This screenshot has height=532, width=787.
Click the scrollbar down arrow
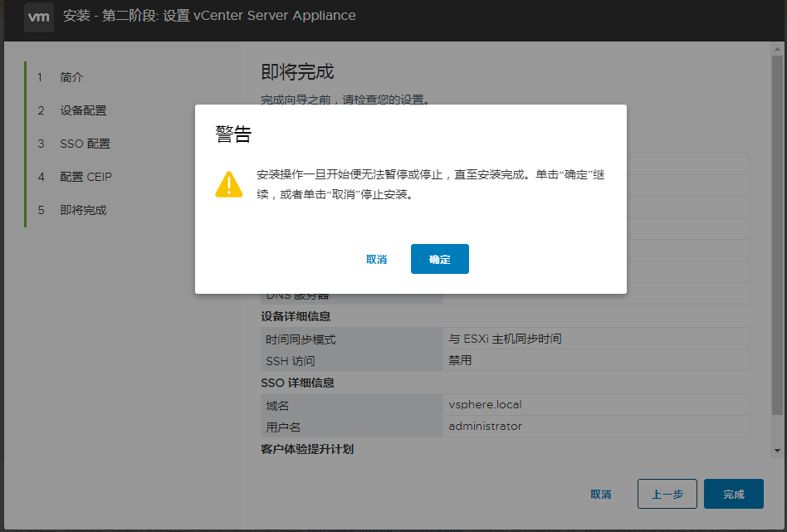point(777,451)
